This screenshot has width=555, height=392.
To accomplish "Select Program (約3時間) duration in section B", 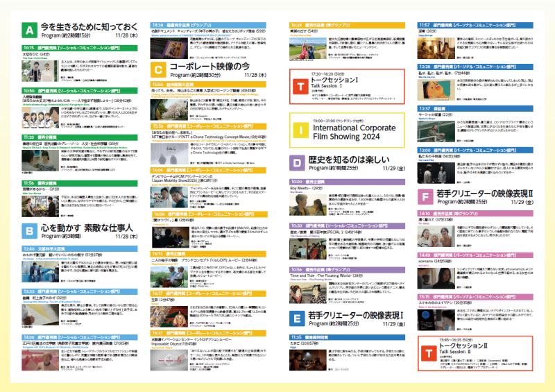I will tap(61, 236).
